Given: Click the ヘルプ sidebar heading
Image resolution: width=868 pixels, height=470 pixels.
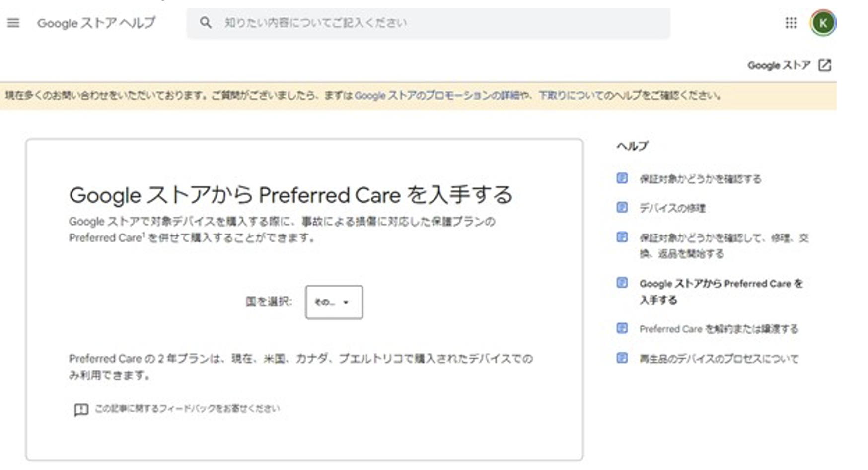Looking at the screenshot, I should click(x=632, y=146).
